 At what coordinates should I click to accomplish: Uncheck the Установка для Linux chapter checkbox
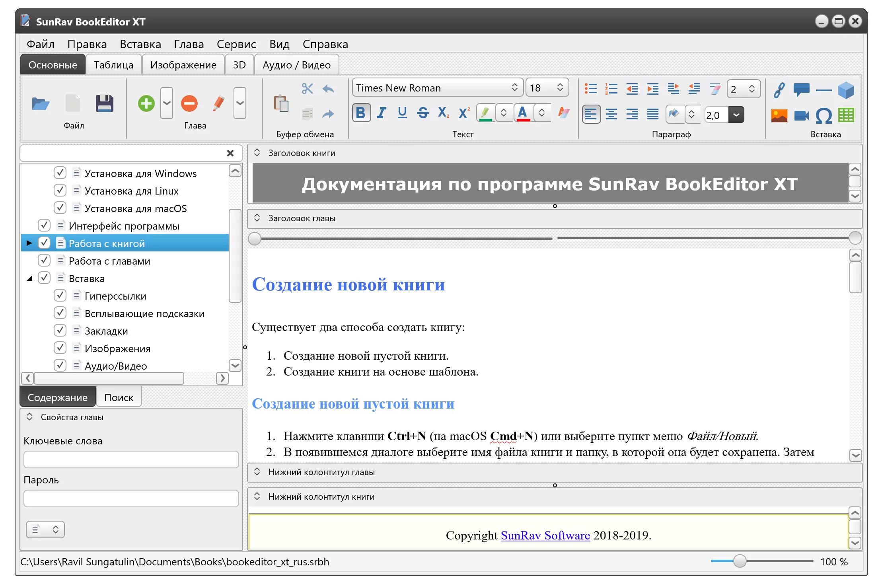coord(60,191)
